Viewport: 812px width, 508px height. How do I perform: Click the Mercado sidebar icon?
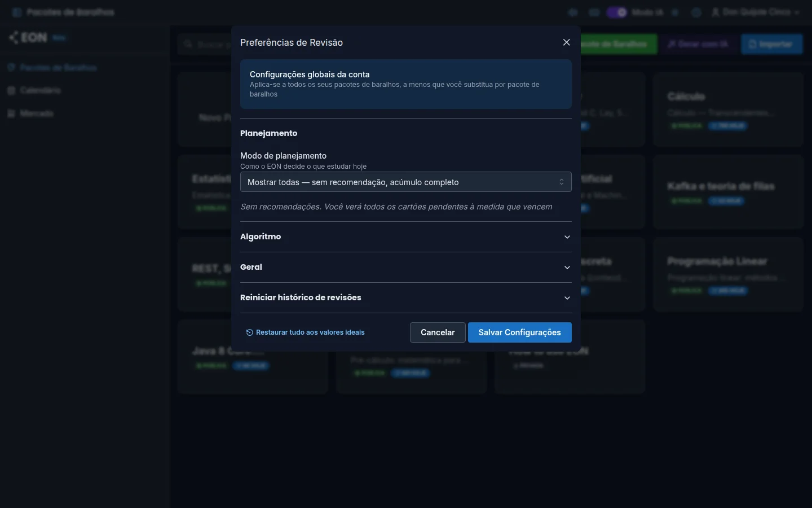click(x=11, y=113)
